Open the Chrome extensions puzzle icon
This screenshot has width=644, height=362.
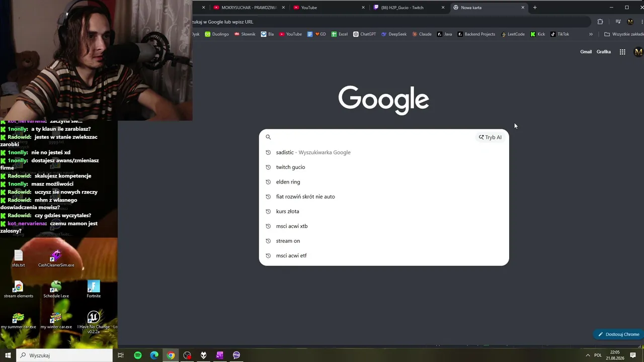tap(600, 22)
